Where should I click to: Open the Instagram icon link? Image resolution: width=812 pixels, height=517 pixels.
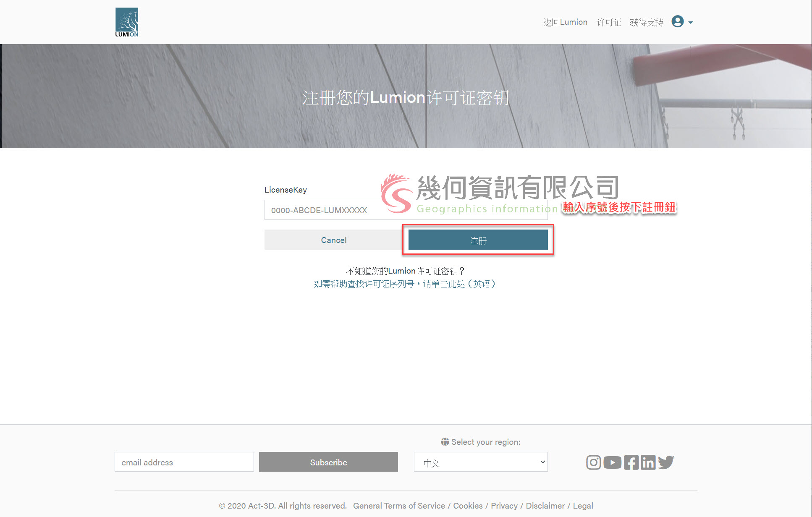pos(593,462)
